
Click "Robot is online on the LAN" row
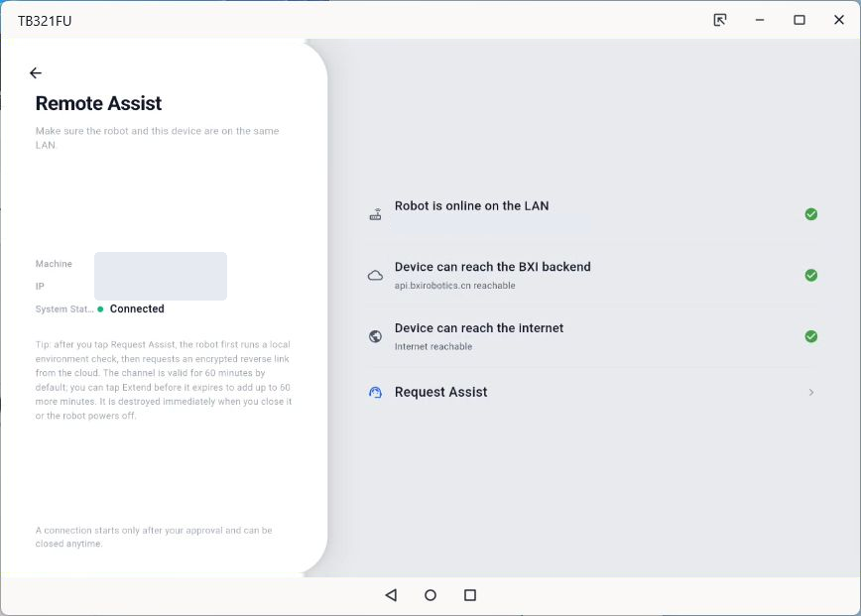[592, 214]
